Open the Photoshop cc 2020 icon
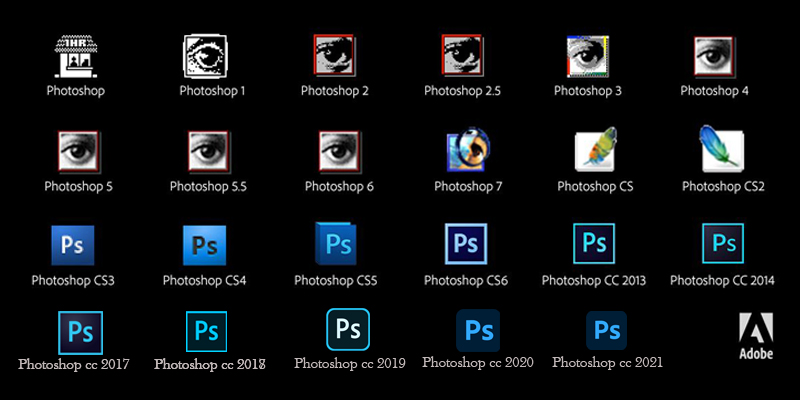The height and width of the screenshot is (400, 800). [478, 331]
